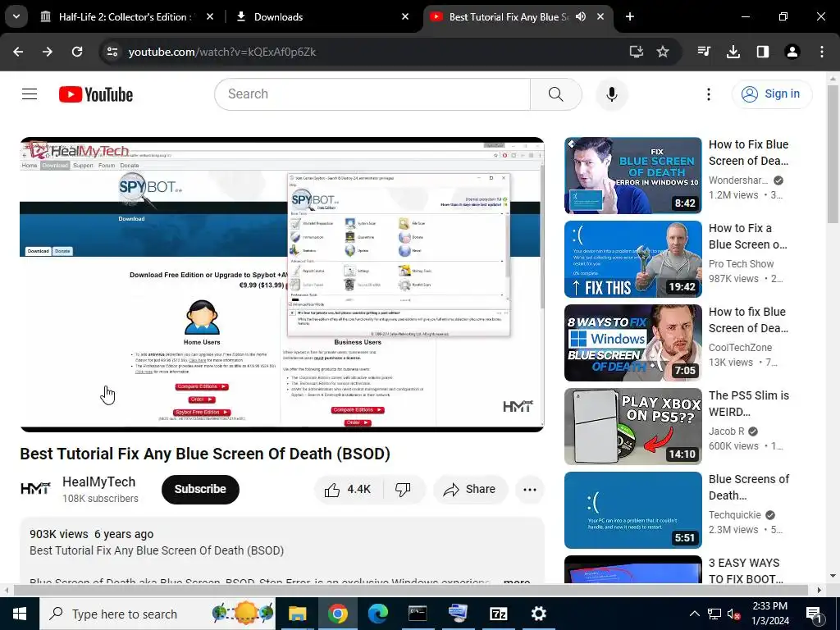
Task: Switch to the Downloads tab
Action: pyautogui.click(x=323, y=16)
